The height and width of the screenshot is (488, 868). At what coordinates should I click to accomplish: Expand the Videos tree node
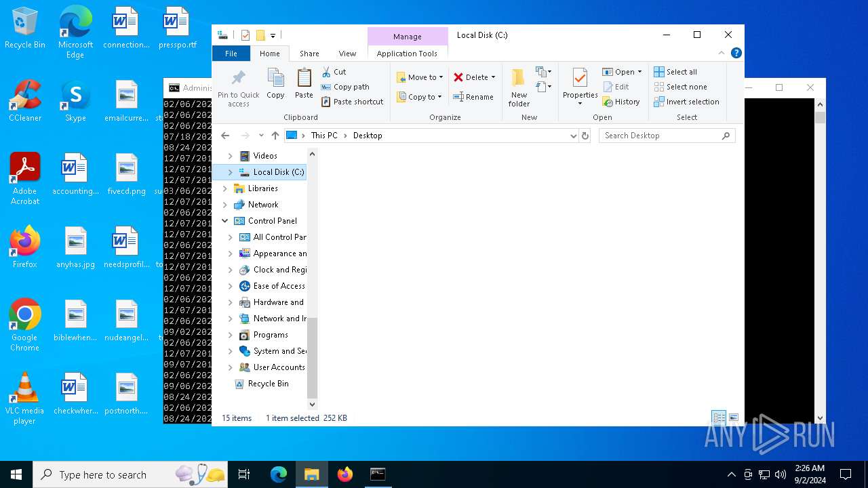tap(230, 156)
